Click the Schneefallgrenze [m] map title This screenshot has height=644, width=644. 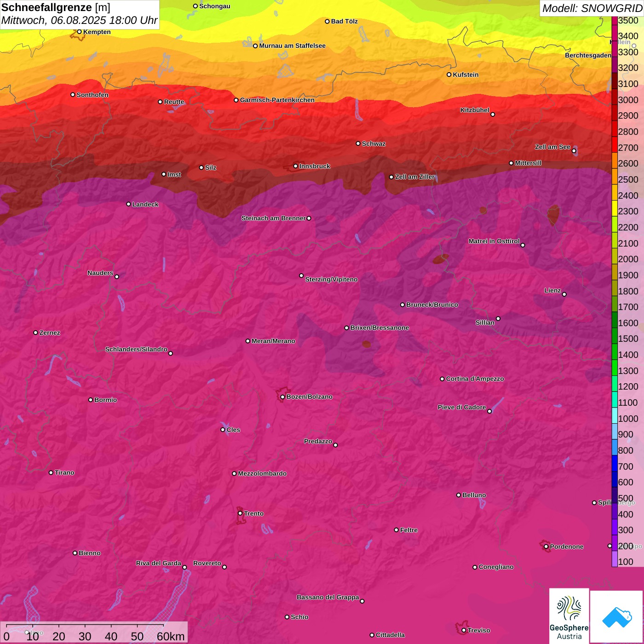56,7
